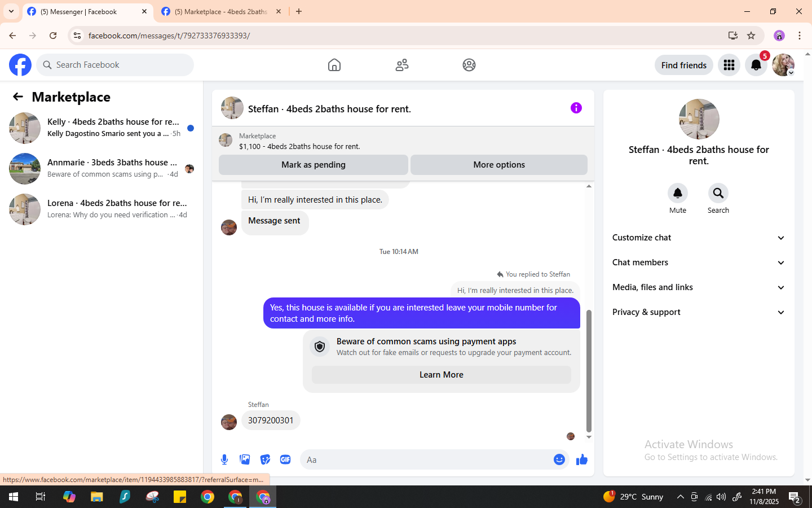Click Steffan's large profile thumbnail in sidebar
This screenshot has height=508, width=812.
coord(699,119)
